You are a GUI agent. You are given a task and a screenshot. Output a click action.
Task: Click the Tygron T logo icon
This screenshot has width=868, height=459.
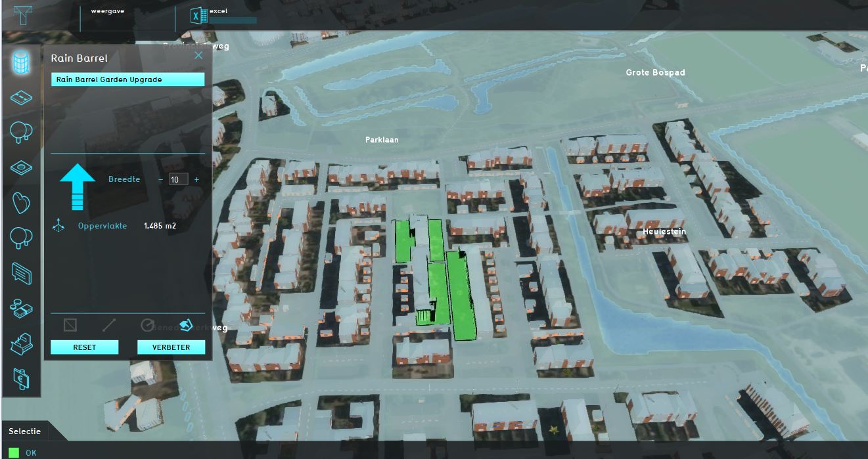pyautogui.click(x=25, y=15)
